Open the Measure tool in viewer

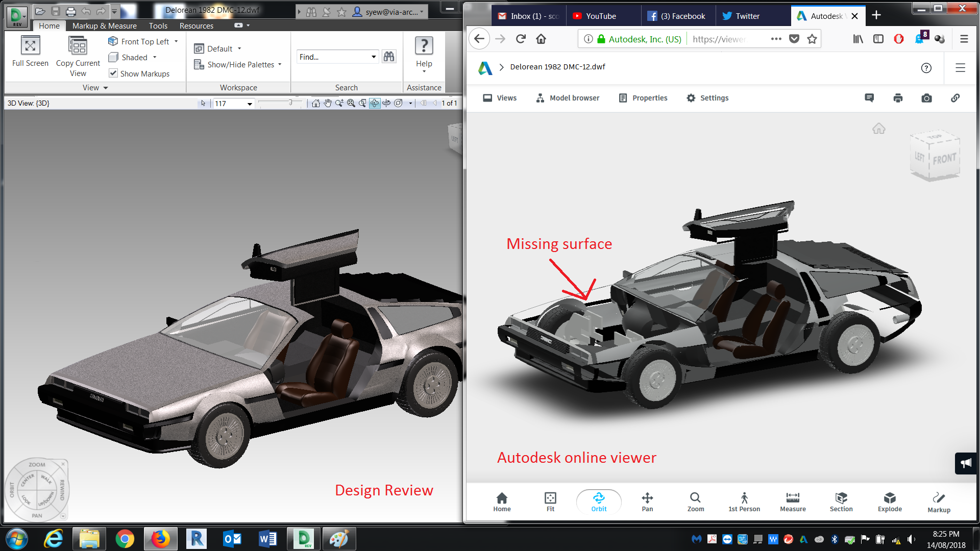tap(792, 502)
